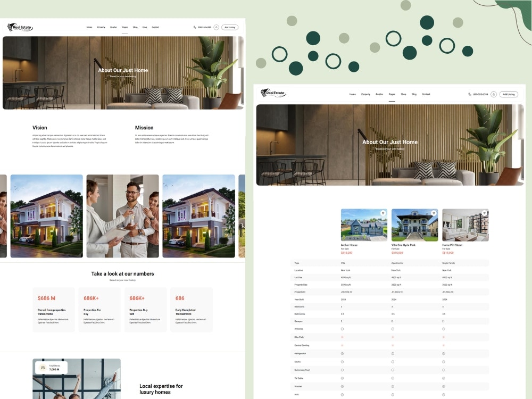This screenshot has height=399, width=532.
Task: Click WiFi check icon for Archer House
Action: 342,395
